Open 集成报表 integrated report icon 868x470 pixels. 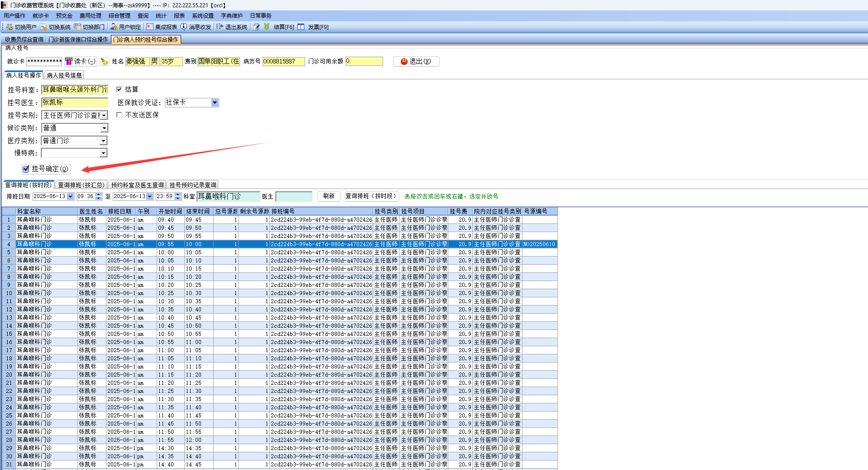coord(150,27)
